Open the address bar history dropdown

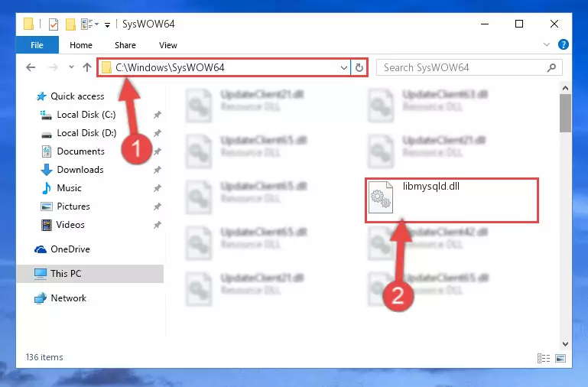coord(343,68)
